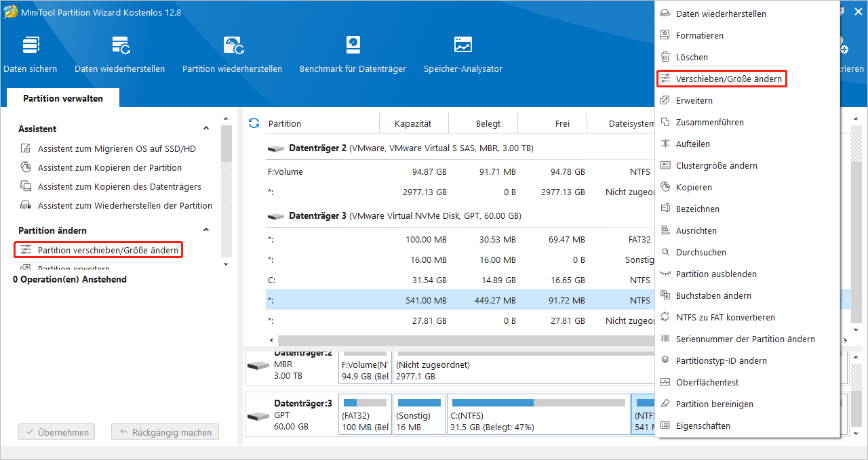Click (Sonstig) 16 MB disk map block
This screenshot has height=460, width=868.
[x=419, y=415]
